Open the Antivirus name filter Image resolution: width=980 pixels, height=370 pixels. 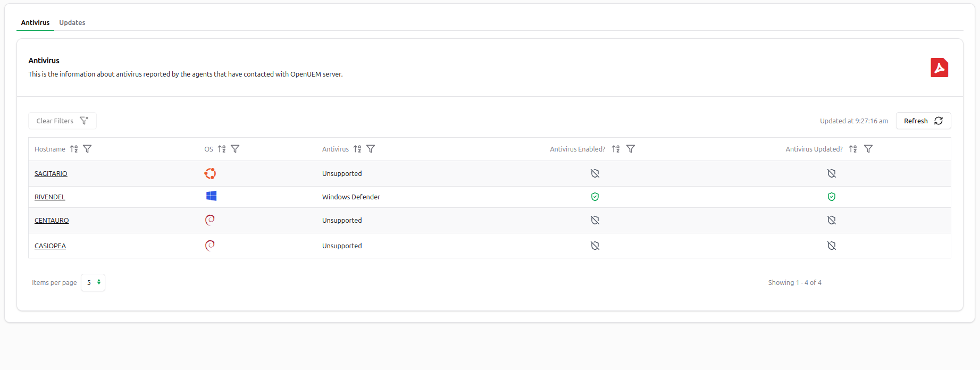(x=371, y=149)
